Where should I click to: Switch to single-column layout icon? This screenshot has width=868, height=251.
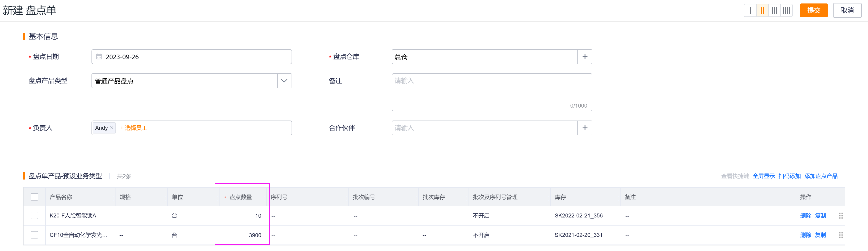[750, 10]
